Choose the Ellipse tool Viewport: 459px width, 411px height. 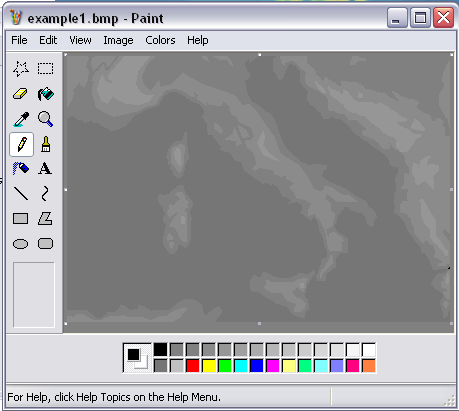[21, 244]
